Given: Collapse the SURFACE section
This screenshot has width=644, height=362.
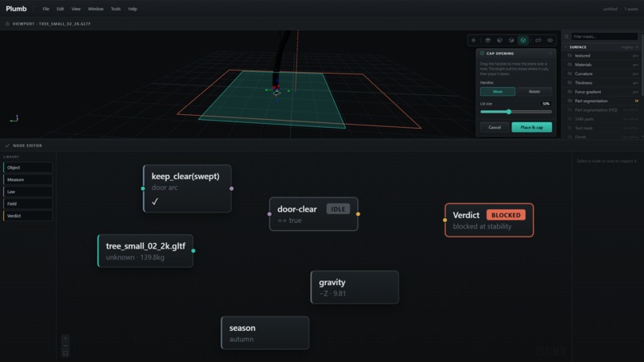Looking at the screenshot, I should click(566, 47).
